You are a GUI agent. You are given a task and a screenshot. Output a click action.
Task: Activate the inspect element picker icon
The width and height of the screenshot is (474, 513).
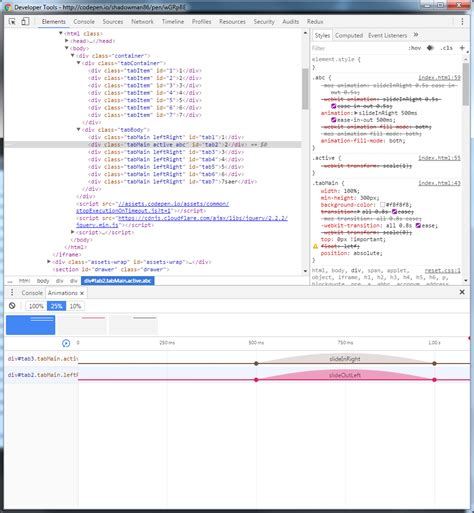click(x=12, y=22)
